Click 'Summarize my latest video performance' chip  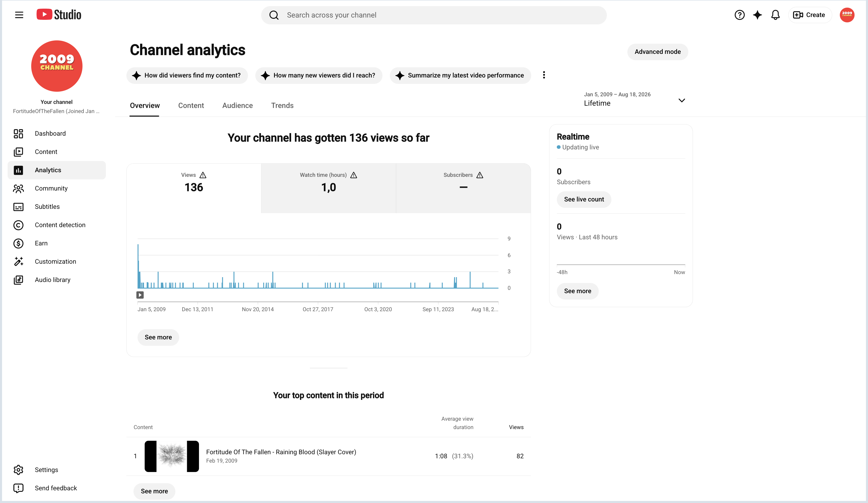coord(460,75)
